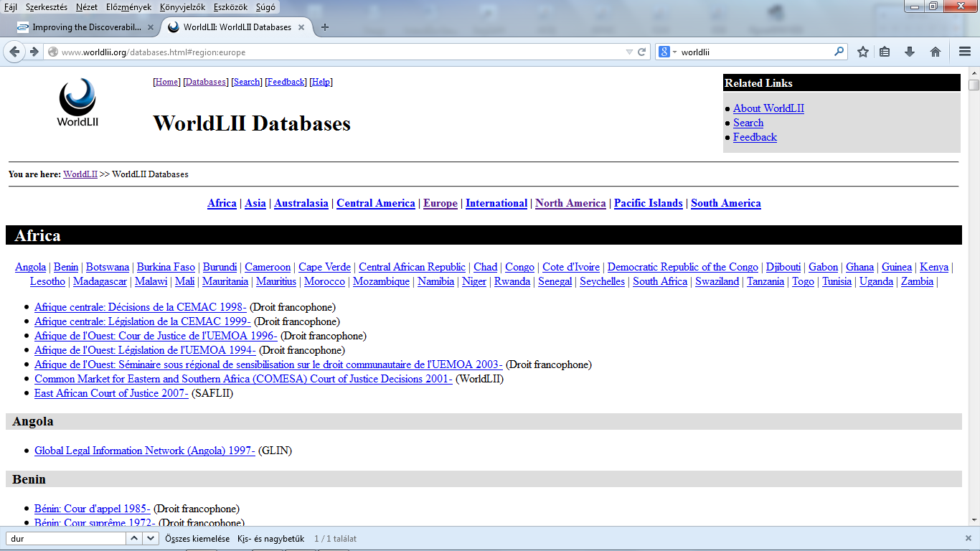Open COMESA Court of Justice Decisions 2001-
The image size is (980, 551).
pyautogui.click(x=243, y=379)
